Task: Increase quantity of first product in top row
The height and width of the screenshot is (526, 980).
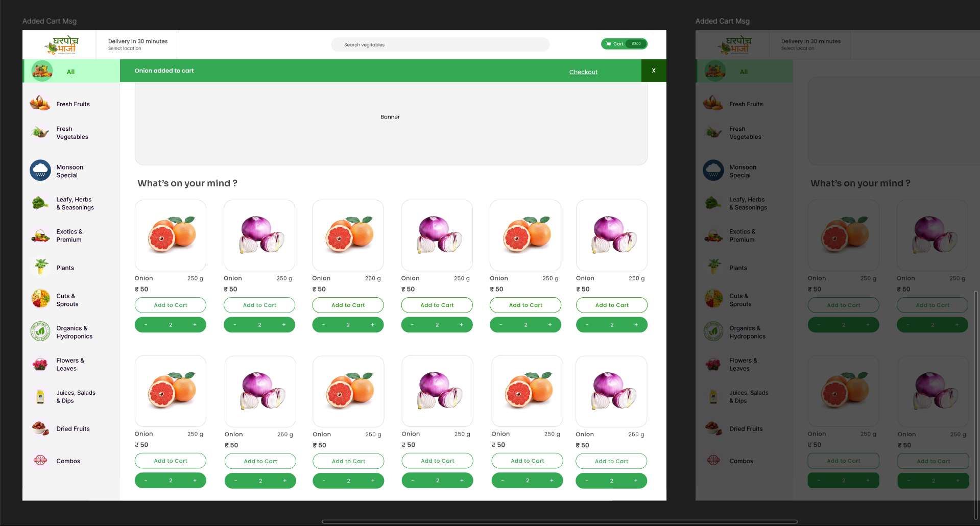Action: 195,325
